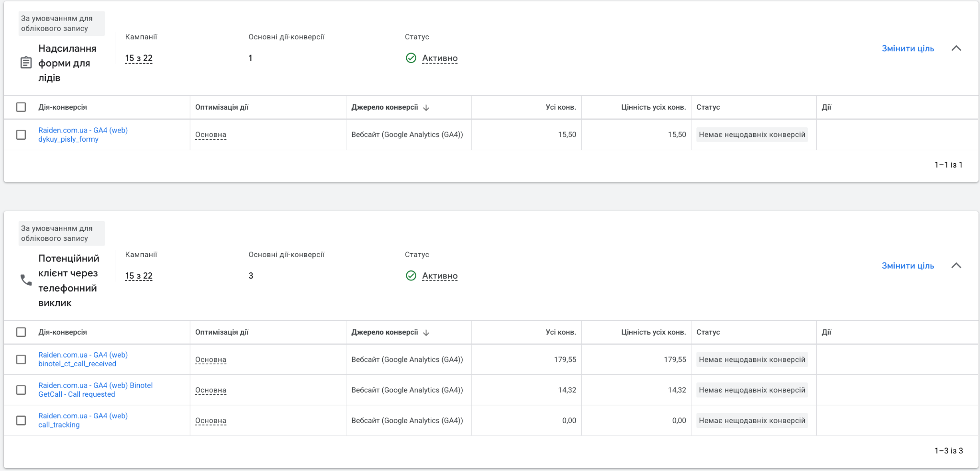Viewport: 980px width, 471px height.
Task: Collapse the Надсилання форми для лідів goal section
Action: (x=956, y=48)
